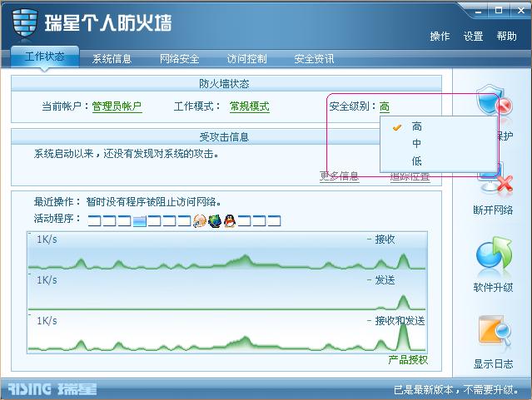Select the QQ penguin active program icon
Image resolution: width=532 pixels, height=400 pixels.
coord(230,221)
